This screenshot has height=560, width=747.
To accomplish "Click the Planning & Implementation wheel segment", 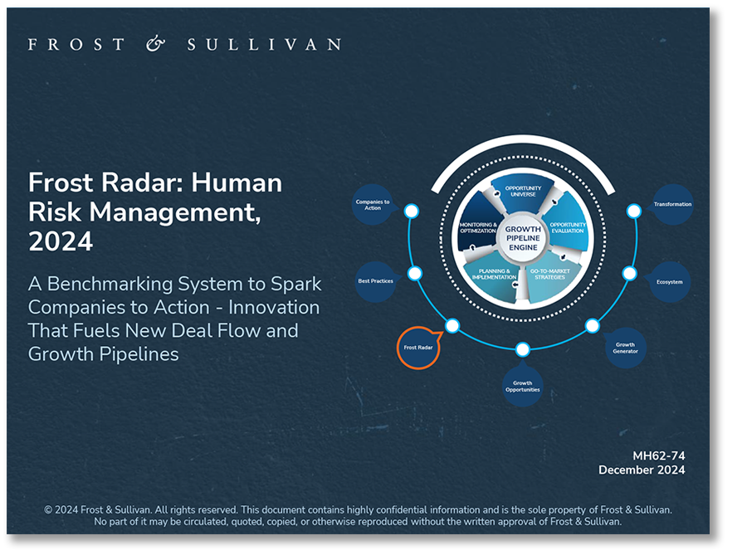I will [494, 275].
